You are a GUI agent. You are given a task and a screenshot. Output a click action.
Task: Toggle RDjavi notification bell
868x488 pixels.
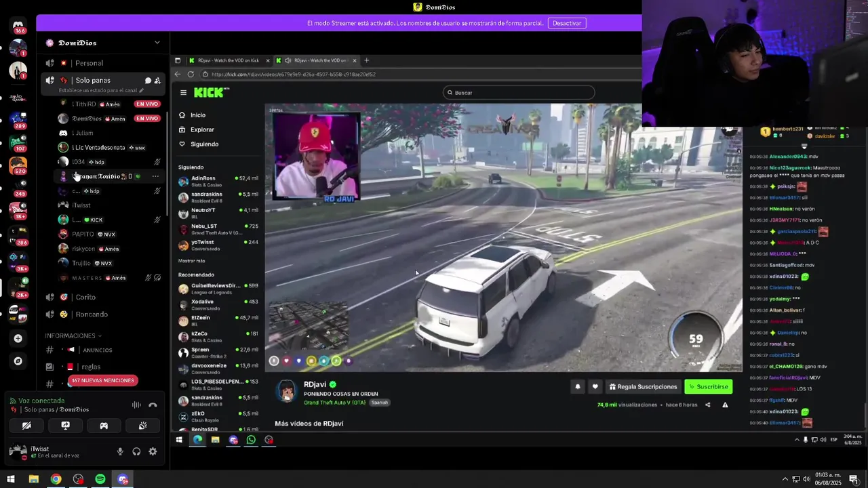(578, 386)
